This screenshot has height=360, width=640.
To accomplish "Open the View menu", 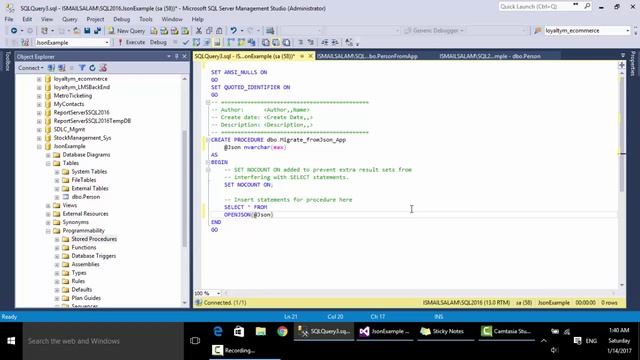I will [x=47, y=19].
